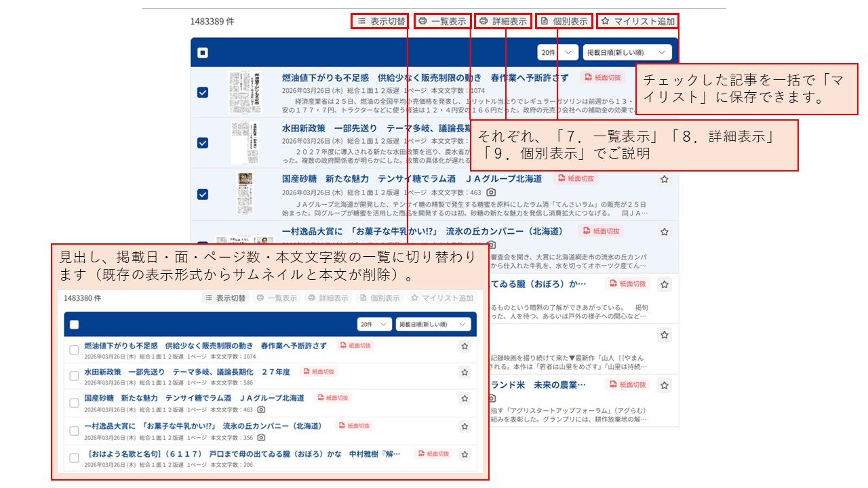The width and height of the screenshot is (868, 488).
Task: Star the 一村逸品大賞に article in the main list
Action: (x=665, y=232)
